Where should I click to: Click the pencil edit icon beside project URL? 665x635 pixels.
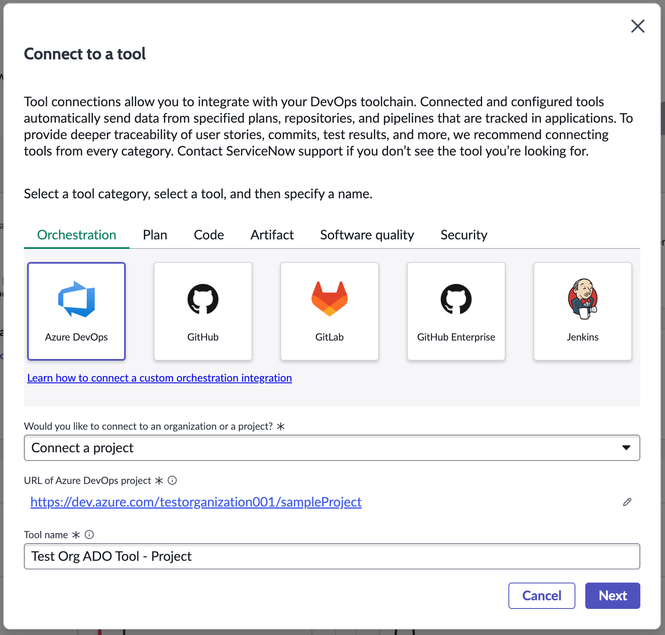[627, 502]
